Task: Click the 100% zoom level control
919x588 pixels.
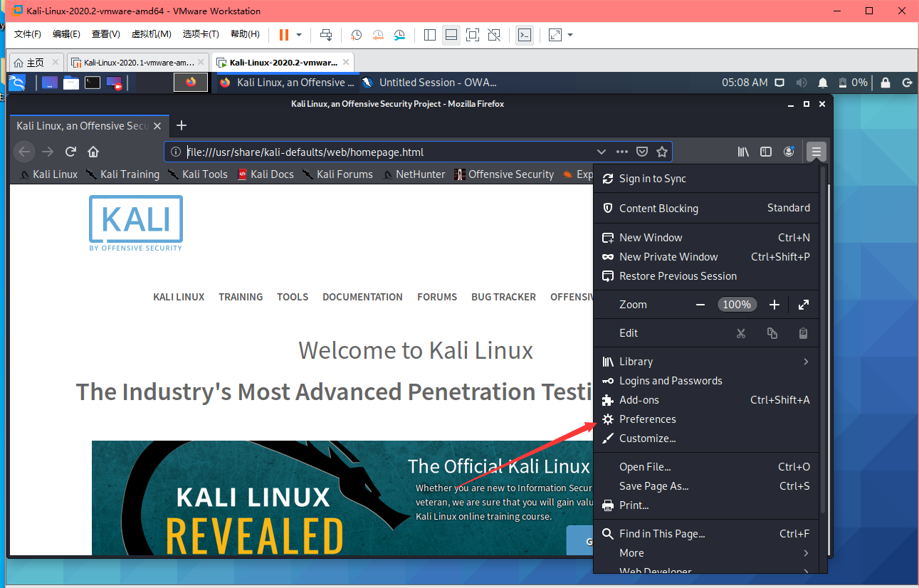Action: [x=737, y=304]
